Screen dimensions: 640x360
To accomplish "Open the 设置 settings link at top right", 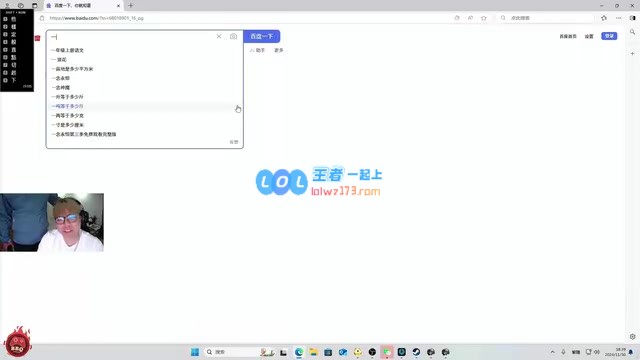I will pyautogui.click(x=589, y=36).
